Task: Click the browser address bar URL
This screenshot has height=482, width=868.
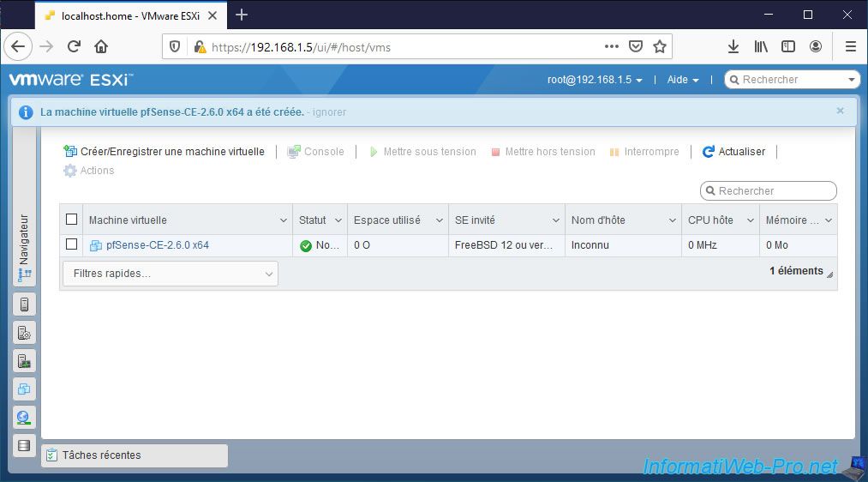Action: pos(301,47)
